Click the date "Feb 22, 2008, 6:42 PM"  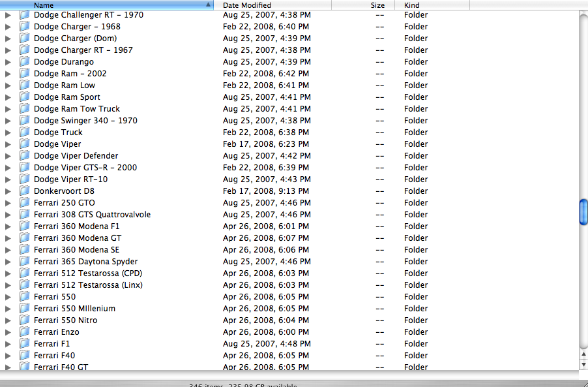(x=266, y=74)
